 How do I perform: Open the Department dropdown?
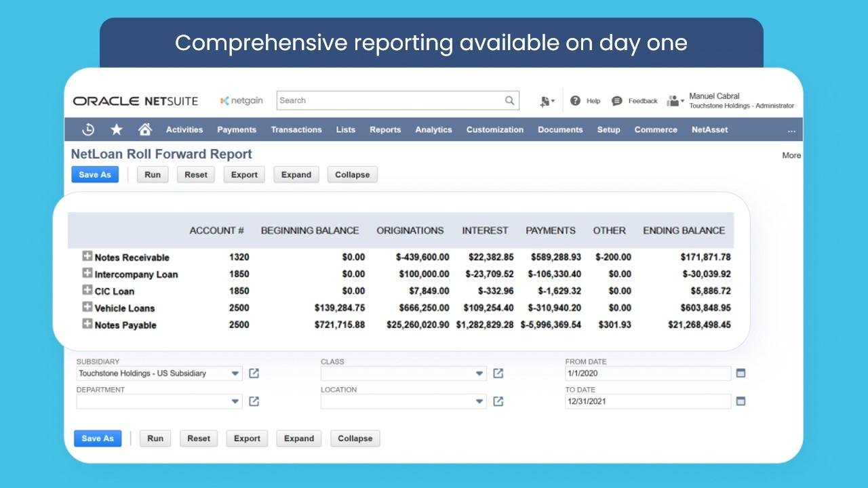click(x=235, y=401)
